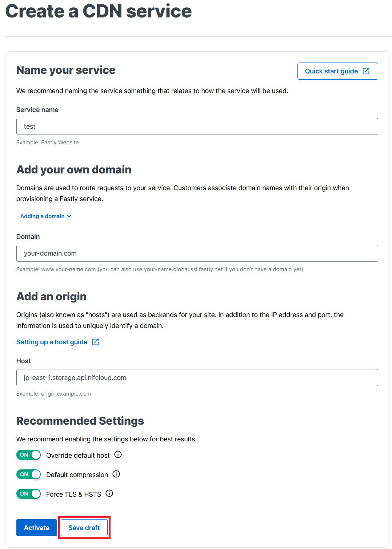
Task: Click the chevron to expand Adding a domain
Action: click(x=69, y=216)
